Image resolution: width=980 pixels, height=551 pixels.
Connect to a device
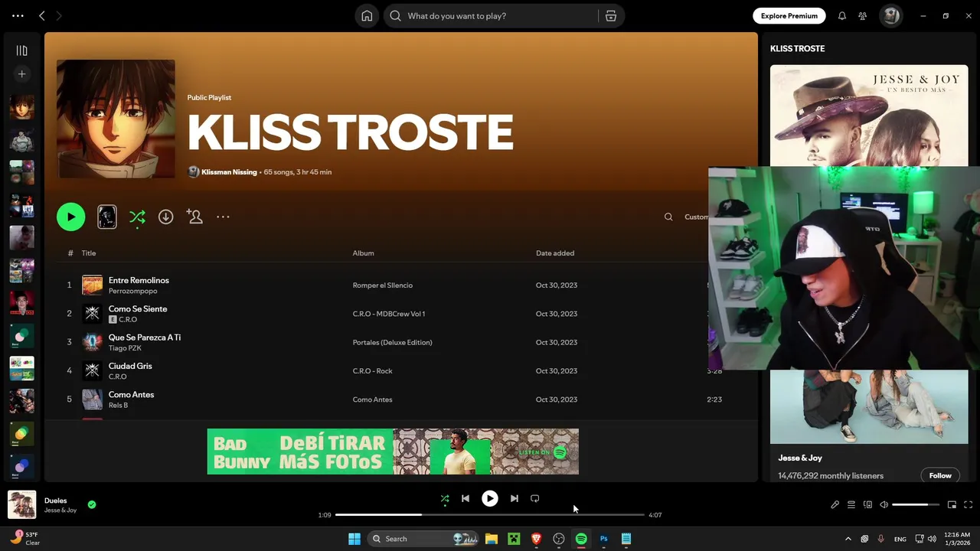coord(867,505)
